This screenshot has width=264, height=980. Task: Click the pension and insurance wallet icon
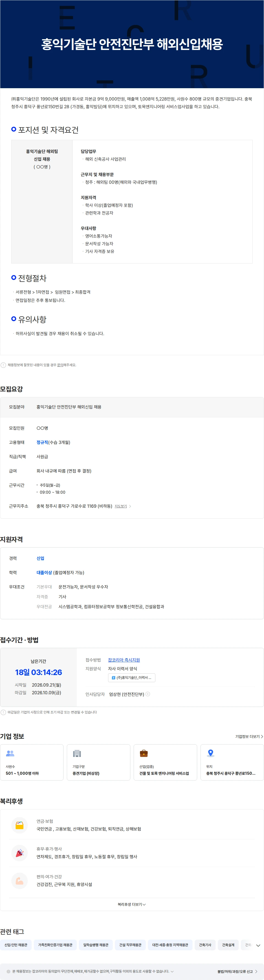click(x=20, y=825)
